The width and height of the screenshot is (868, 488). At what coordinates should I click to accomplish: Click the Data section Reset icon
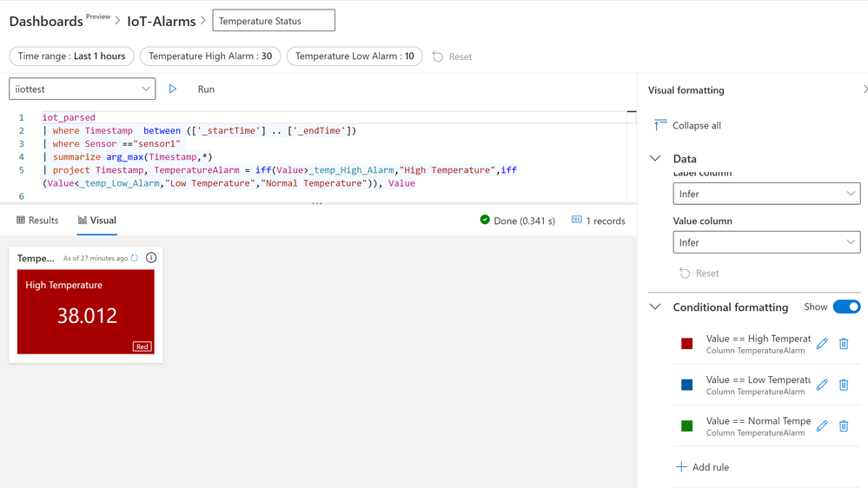pyautogui.click(x=685, y=273)
